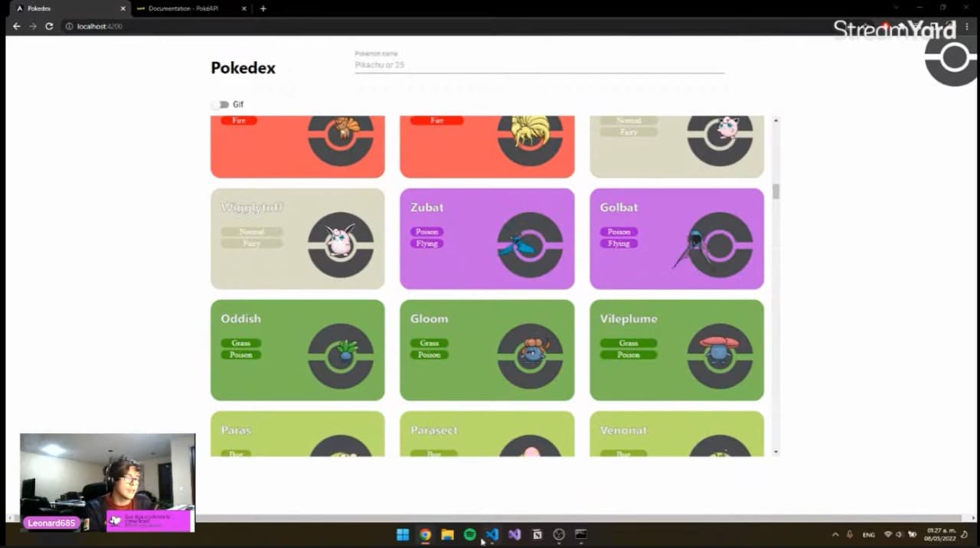Open the Golbat card

pyautogui.click(x=677, y=239)
